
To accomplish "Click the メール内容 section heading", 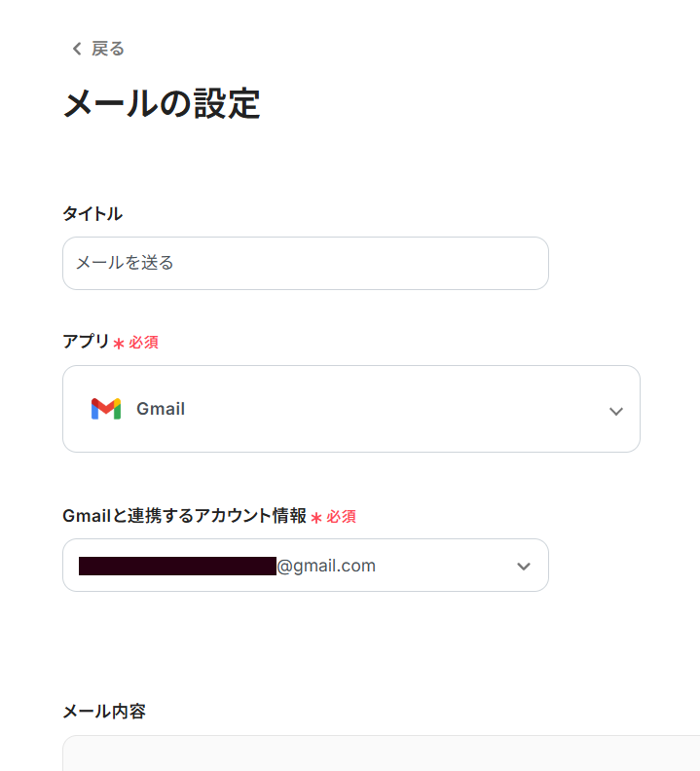I will pos(104,712).
